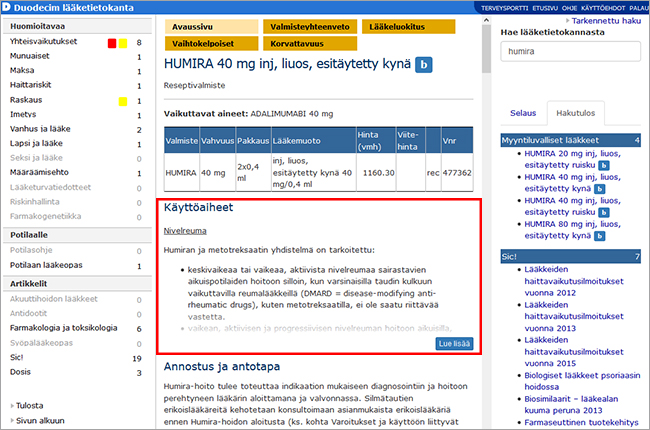Click the red Yhteisvaikutukset severity square
The width and height of the screenshot is (650, 430).
pyautogui.click(x=112, y=43)
